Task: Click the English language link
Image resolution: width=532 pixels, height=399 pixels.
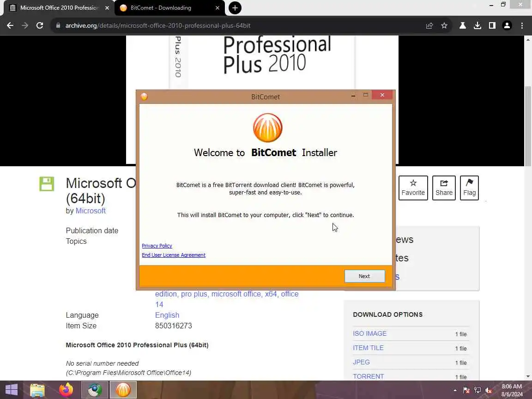Action: [x=167, y=315]
